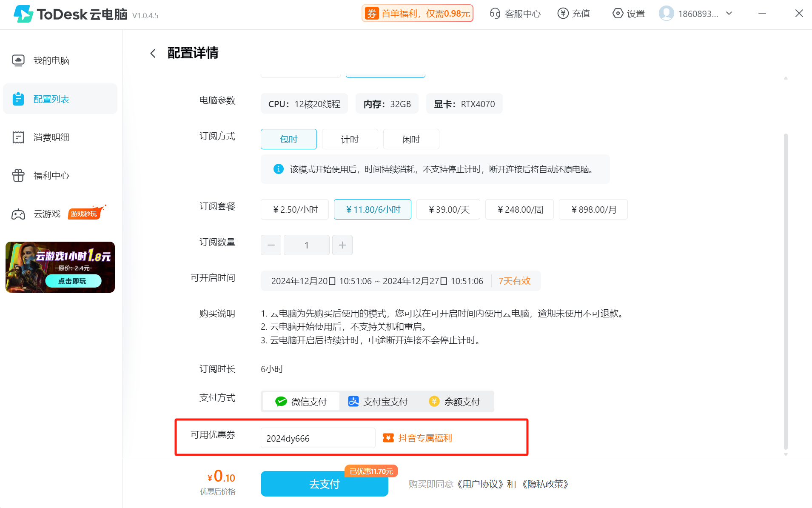The image size is (812, 508).
Task: Click the cloud gaming promo thumbnail
Action: [60, 267]
